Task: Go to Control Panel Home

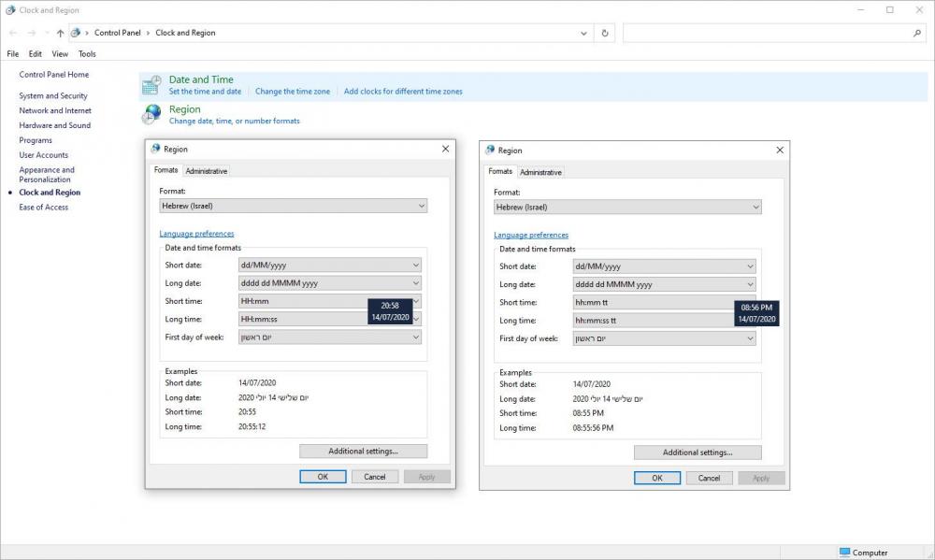Action: (53, 75)
